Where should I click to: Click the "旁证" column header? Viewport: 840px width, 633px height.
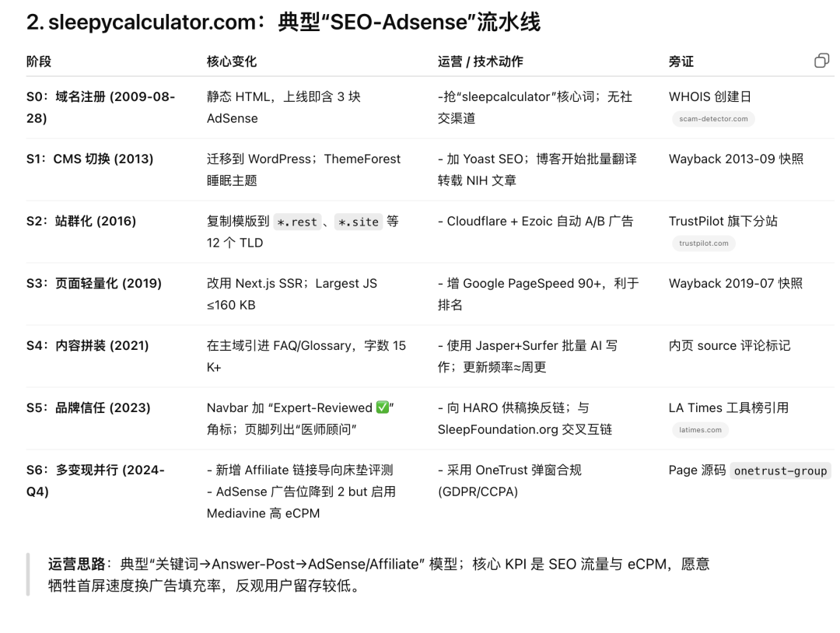[x=681, y=61]
